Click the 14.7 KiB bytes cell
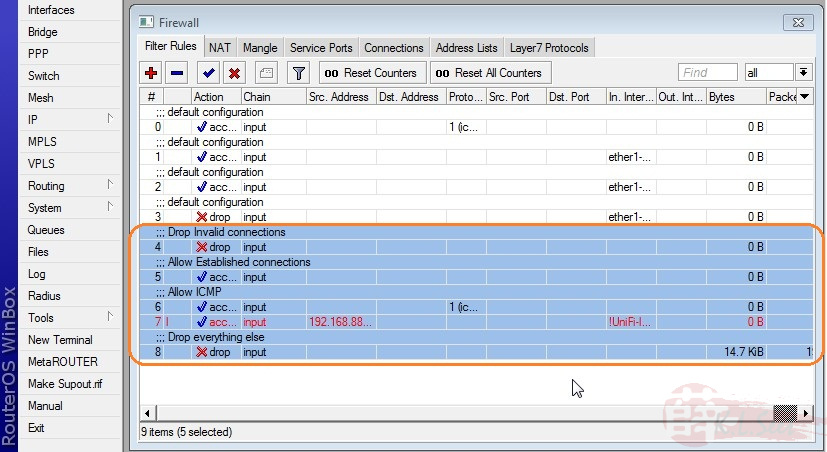The image size is (827, 452). tap(736, 352)
